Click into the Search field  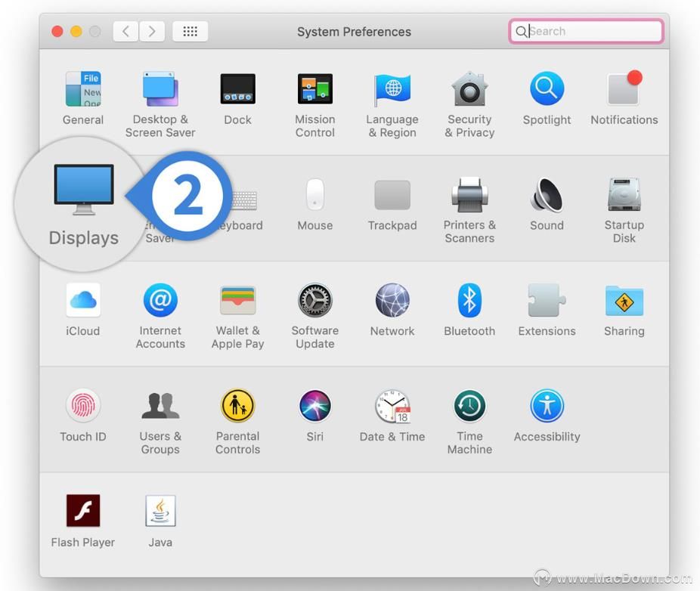[586, 31]
